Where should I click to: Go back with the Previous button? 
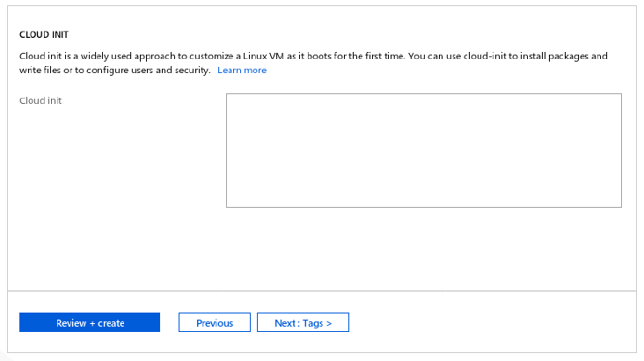point(215,322)
